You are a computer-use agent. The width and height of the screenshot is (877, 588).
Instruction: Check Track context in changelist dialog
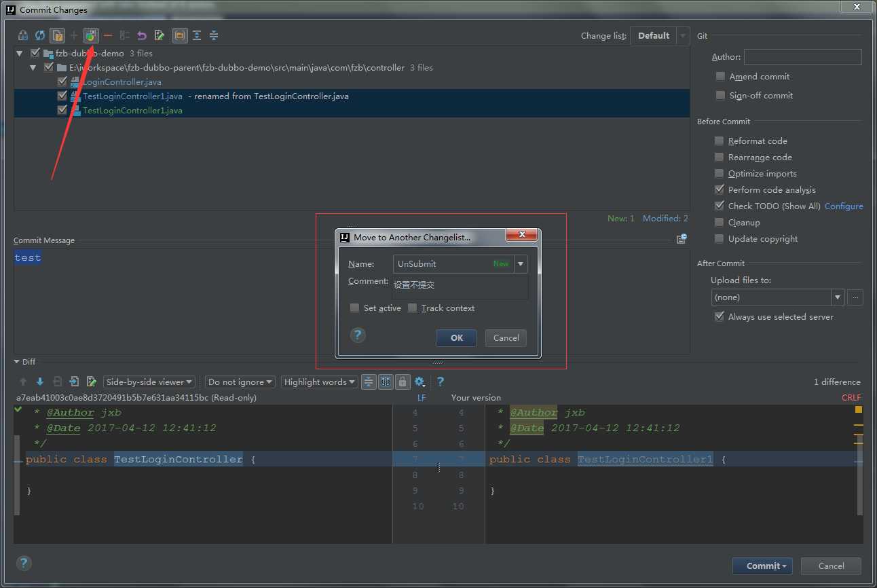click(x=412, y=308)
